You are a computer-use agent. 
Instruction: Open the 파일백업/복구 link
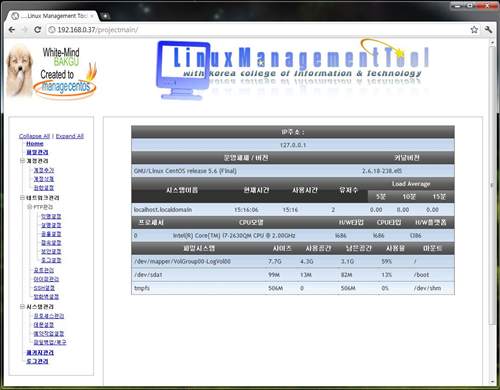point(50,342)
